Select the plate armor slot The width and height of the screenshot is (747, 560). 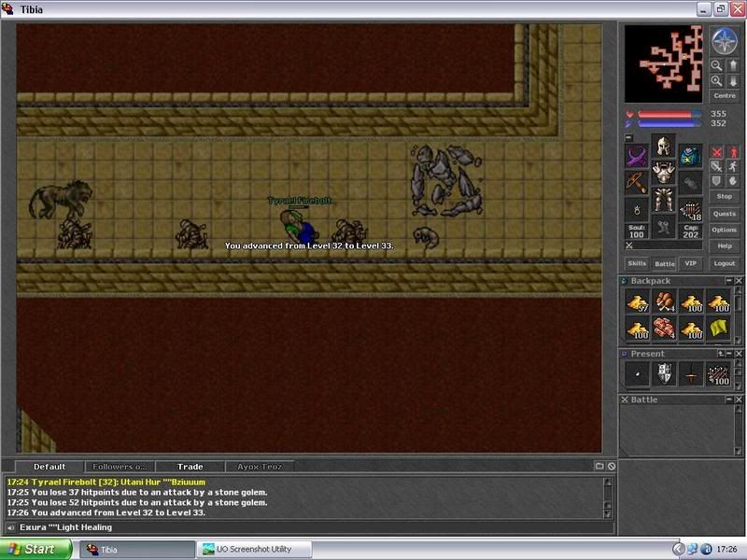(664, 173)
